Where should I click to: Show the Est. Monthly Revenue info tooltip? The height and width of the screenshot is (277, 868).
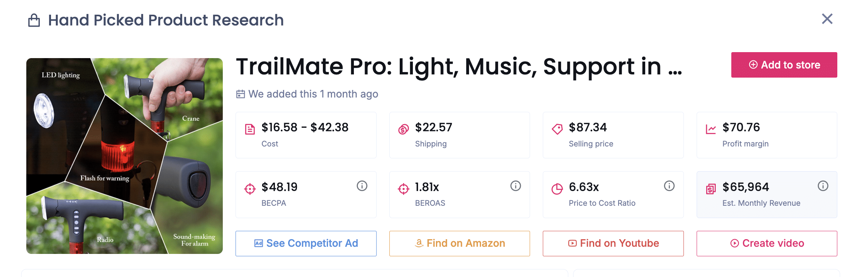[x=823, y=185]
